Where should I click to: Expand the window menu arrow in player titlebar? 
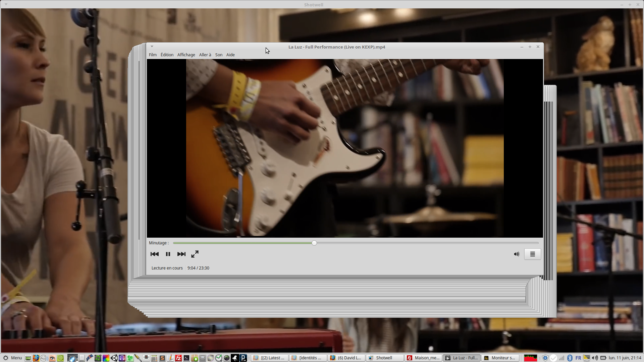[152, 47]
